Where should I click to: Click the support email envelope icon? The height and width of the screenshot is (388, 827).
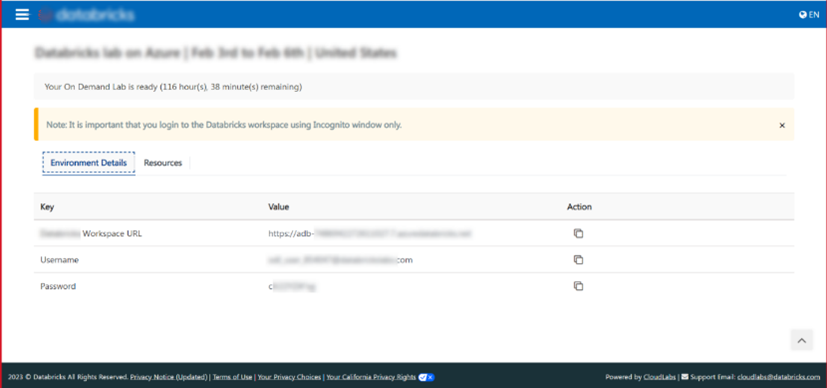coord(685,377)
